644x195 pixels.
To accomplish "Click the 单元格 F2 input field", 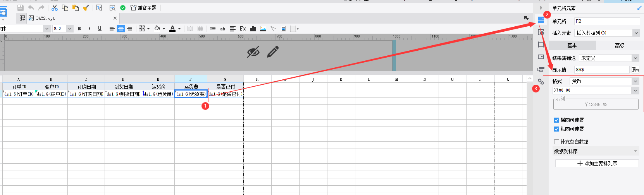I will pyautogui.click(x=607, y=21).
